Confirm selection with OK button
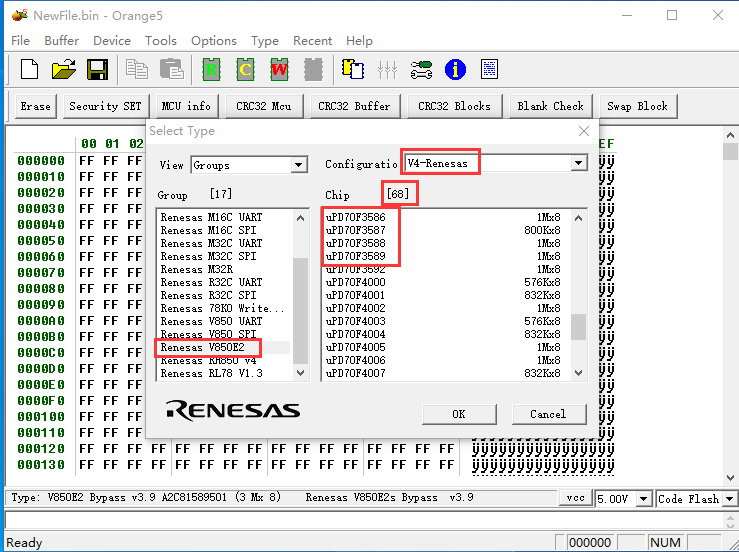This screenshot has height=552, width=739. pyautogui.click(x=459, y=414)
